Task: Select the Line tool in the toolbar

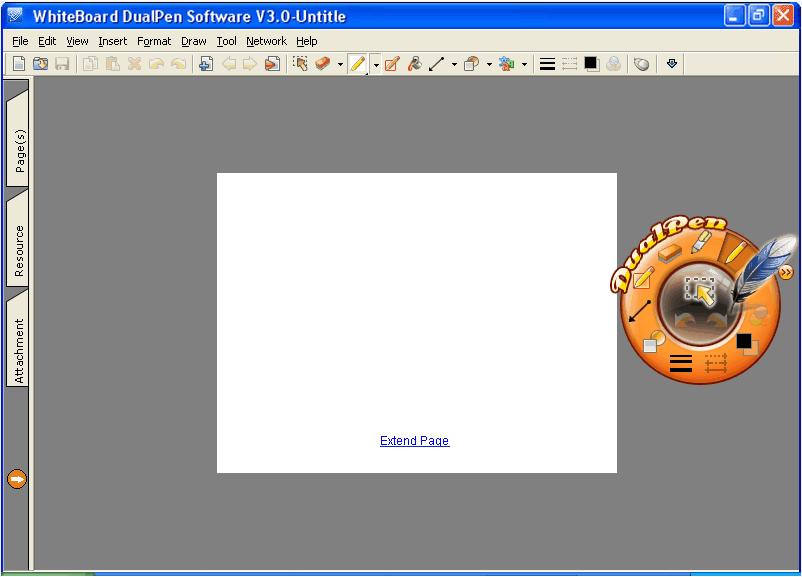Action: 436,64
